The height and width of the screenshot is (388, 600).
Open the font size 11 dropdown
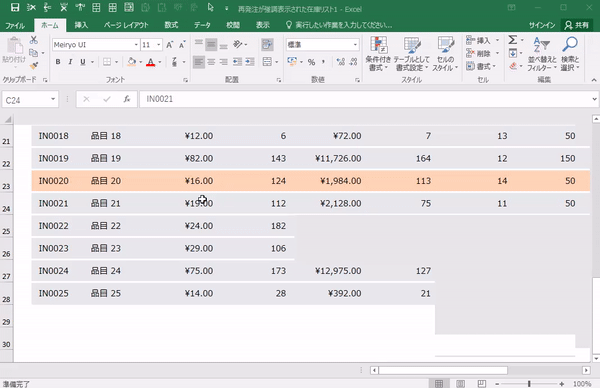point(158,45)
